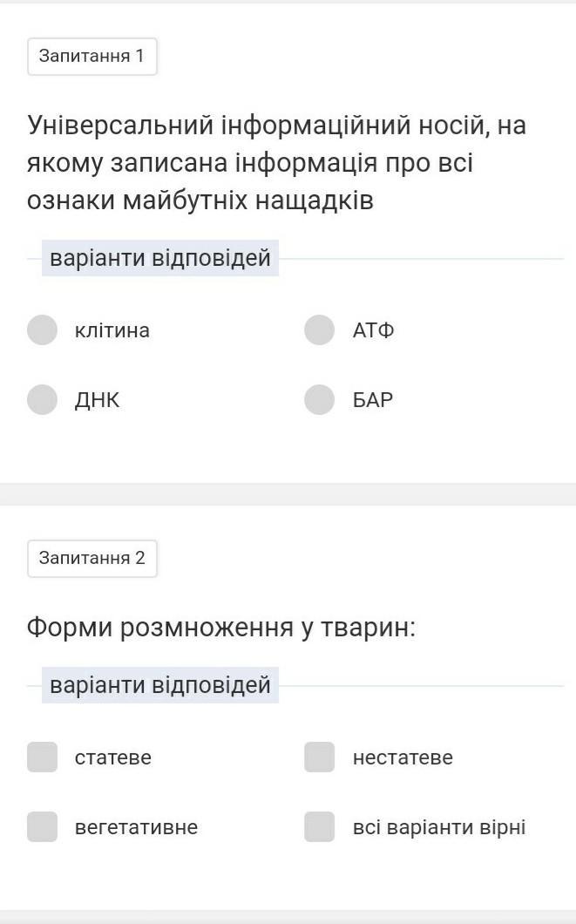
Task: Click the Запитання 2 badge
Action: (91, 558)
